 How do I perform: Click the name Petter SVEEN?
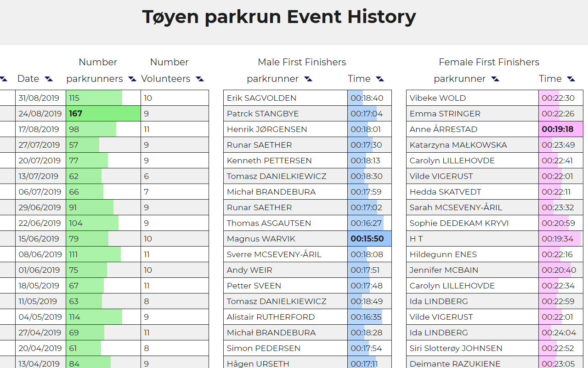254,286
